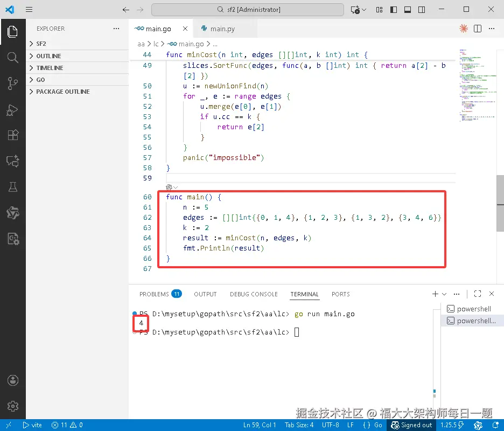Open the Search view in activity bar

click(x=12, y=58)
